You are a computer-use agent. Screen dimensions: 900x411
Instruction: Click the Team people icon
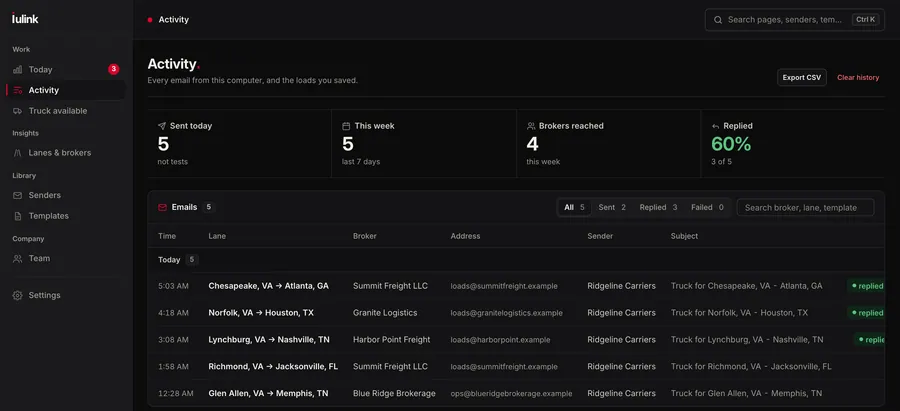coord(18,258)
